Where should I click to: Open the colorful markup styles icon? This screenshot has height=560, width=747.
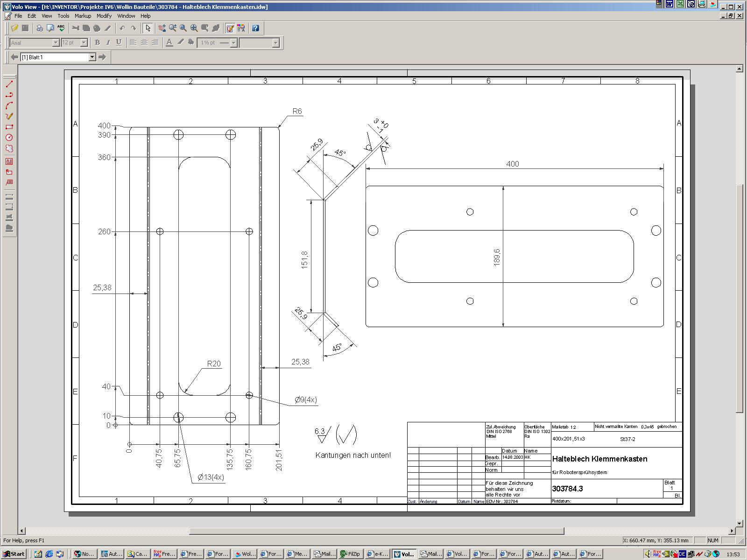click(x=241, y=28)
